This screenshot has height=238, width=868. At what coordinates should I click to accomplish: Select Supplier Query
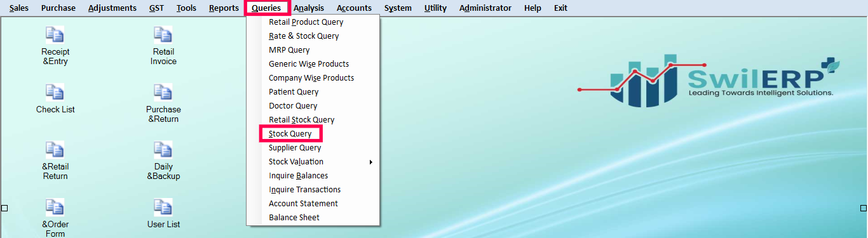[x=313, y=148]
